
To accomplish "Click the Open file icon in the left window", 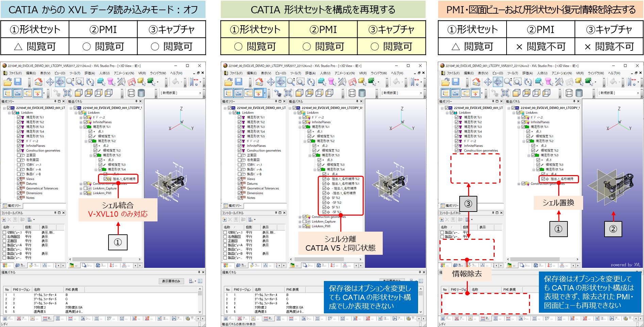I will coord(7,82).
